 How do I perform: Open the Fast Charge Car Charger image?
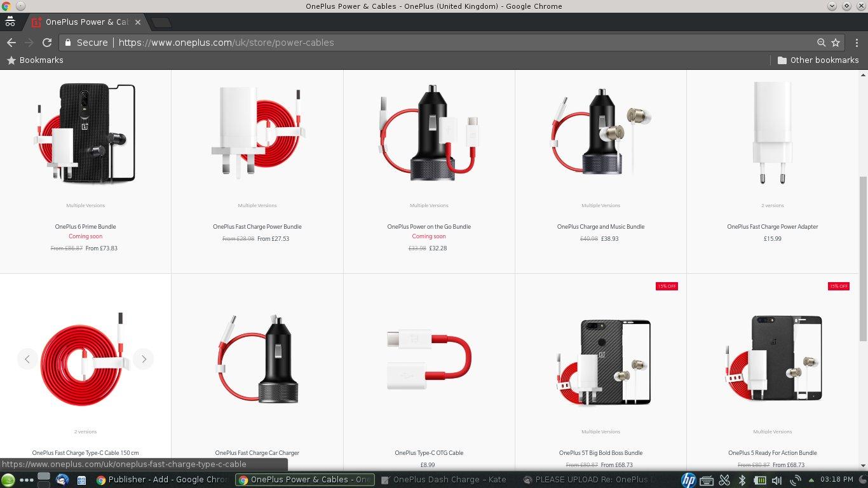(x=257, y=359)
